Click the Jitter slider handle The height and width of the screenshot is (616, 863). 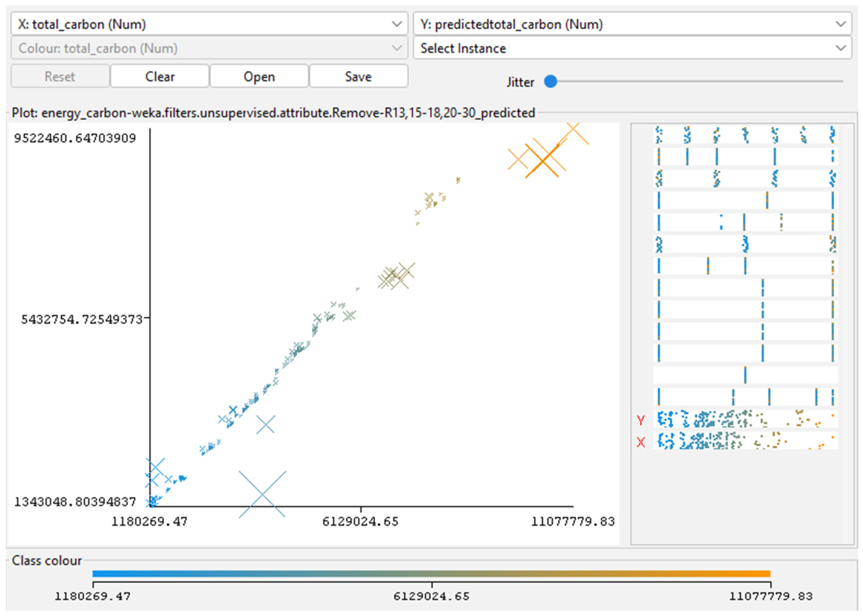pos(551,81)
